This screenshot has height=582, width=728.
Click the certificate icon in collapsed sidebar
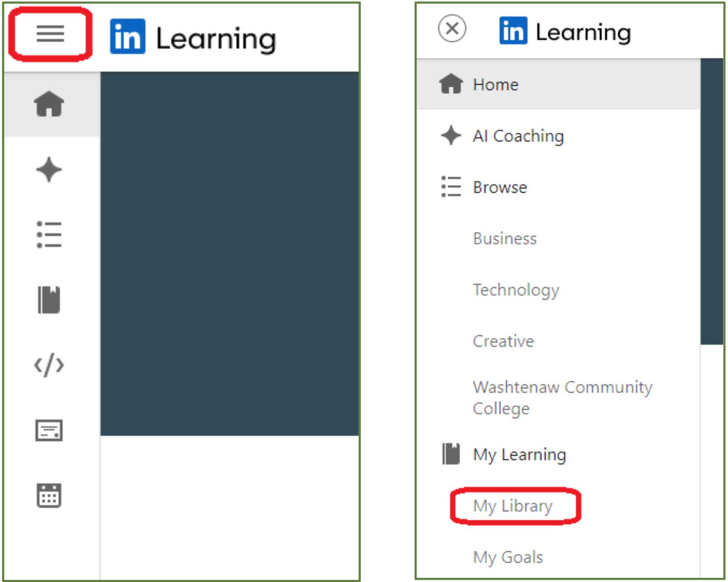[49, 430]
